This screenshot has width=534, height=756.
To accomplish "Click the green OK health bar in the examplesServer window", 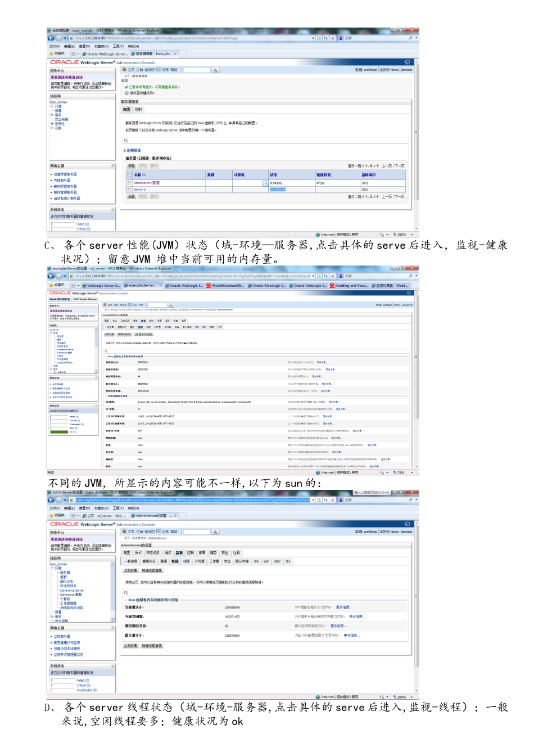I will (x=59, y=431).
